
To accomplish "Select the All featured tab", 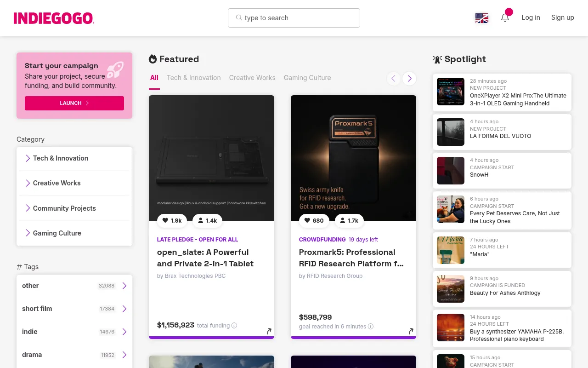I will click(x=154, y=78).
